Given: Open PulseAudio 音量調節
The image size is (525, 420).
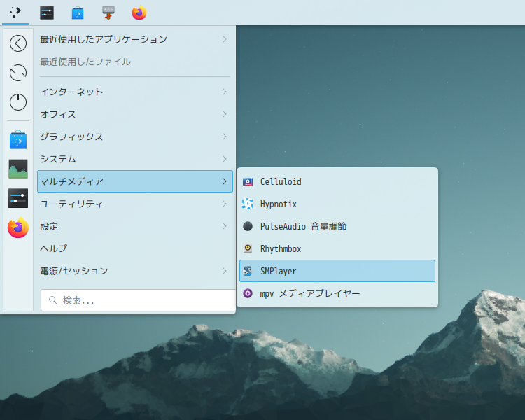Looking at the screenshot, I should click(337, 226).
